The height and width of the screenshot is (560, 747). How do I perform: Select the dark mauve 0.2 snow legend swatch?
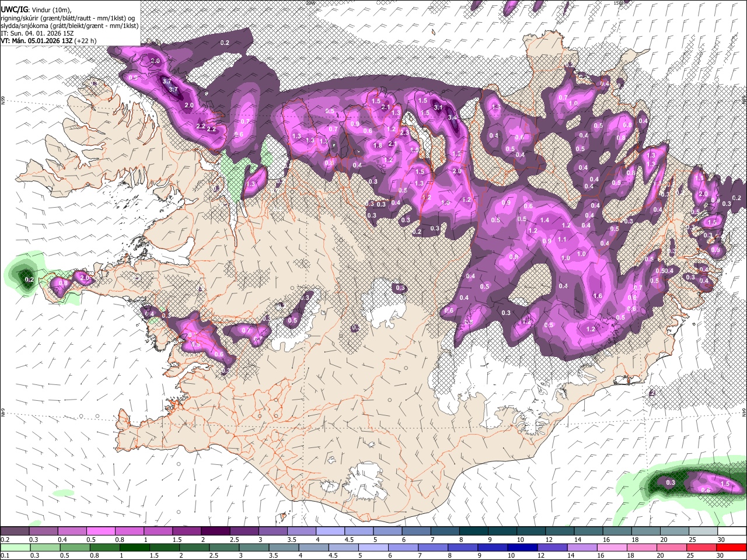click(x=15, y=531)
